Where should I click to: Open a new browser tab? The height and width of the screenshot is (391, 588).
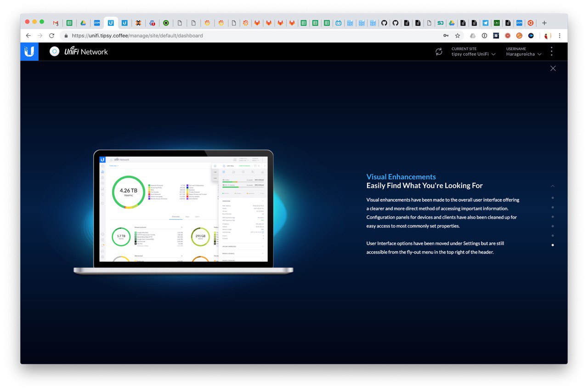point(544,23)
